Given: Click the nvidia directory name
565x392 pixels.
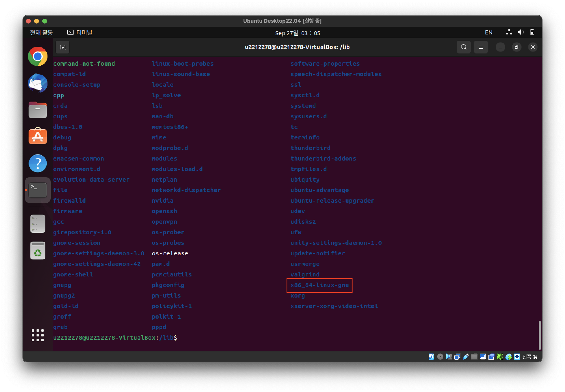Looking at the screenshot, I should point(163,201).
